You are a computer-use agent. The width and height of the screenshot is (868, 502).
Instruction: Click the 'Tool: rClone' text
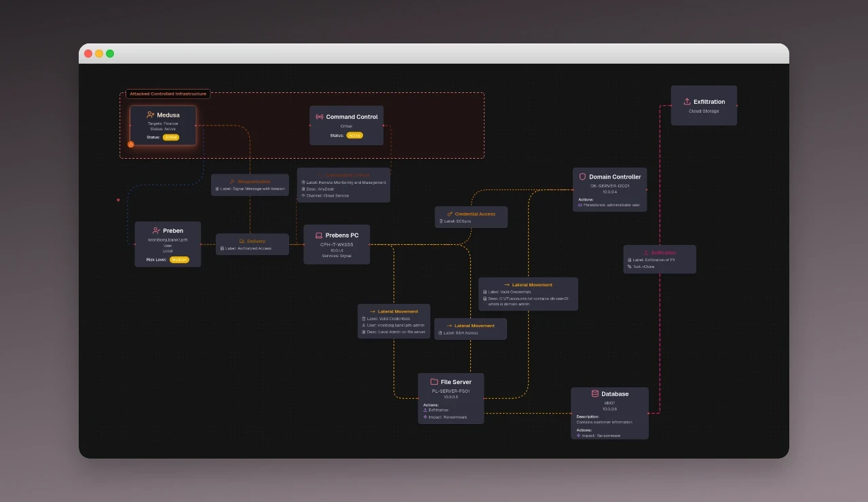(643, 267)
